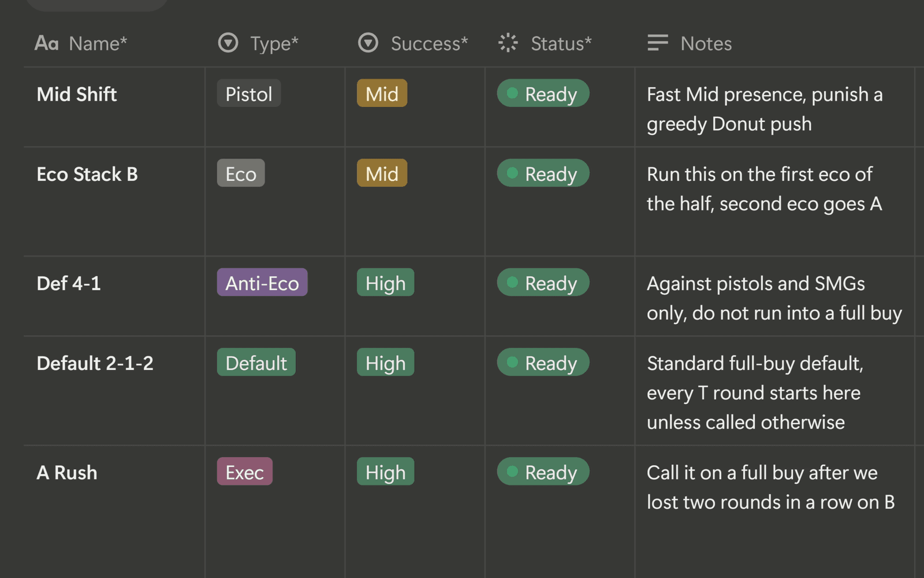This screenshot has height=578, width=924.
Task: Click the Mid success tag in Mid Shift row
Action: [x=382, y=94]
